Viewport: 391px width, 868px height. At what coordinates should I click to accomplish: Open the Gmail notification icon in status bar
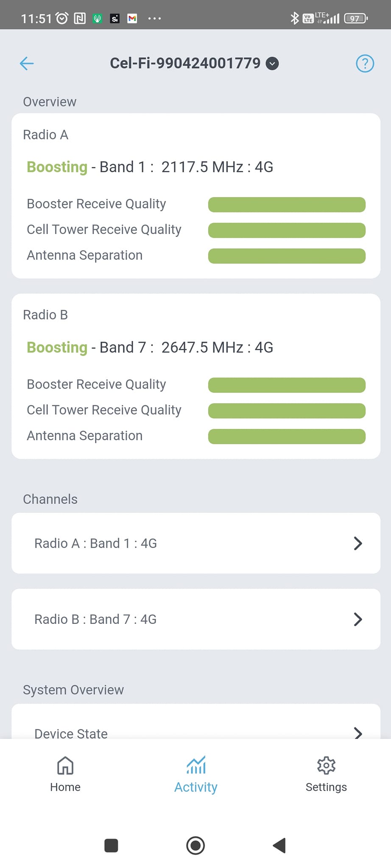132,19
